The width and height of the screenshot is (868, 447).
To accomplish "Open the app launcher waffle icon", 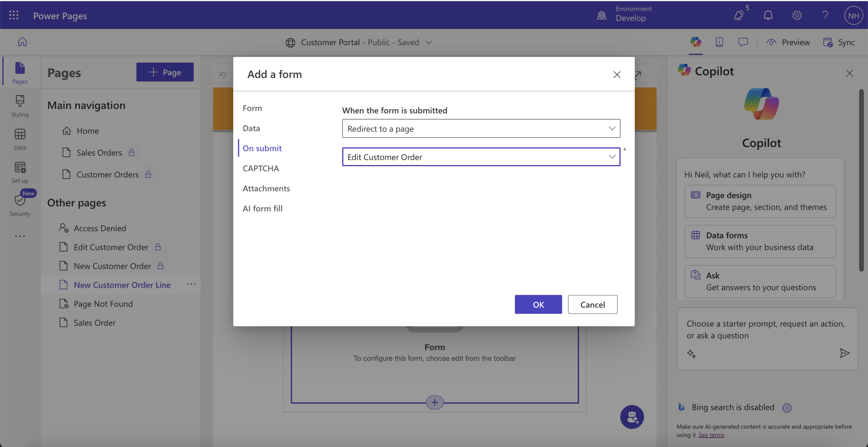I will tap(14, 15).
